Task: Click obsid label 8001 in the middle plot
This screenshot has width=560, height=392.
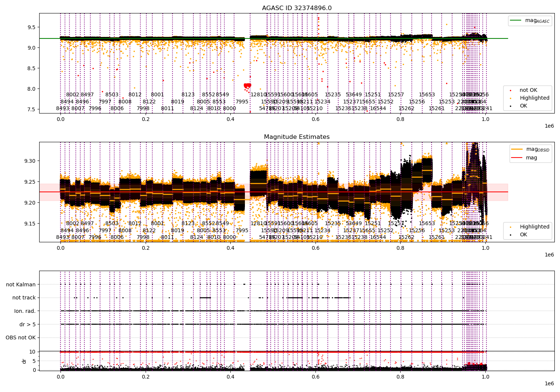Action: (x=158, y=224)
